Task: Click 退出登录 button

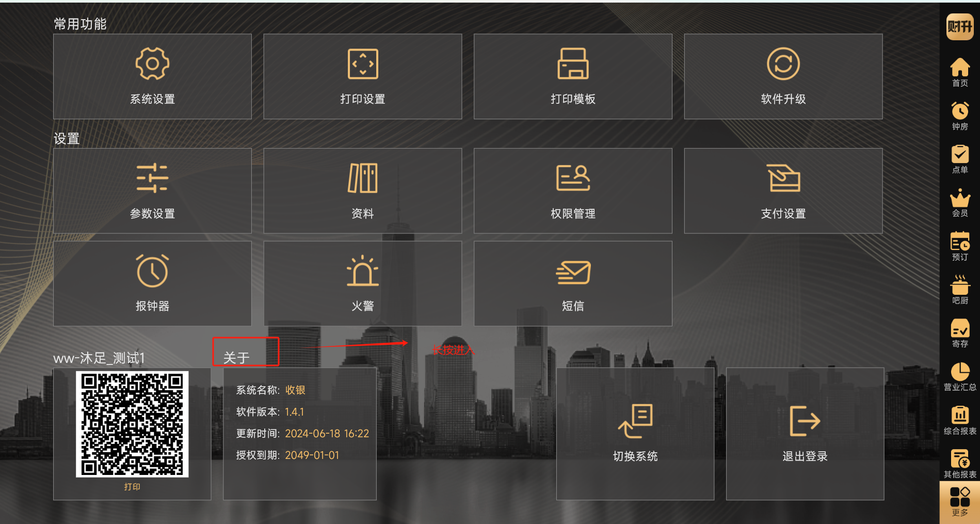Action: pos(805,434)
